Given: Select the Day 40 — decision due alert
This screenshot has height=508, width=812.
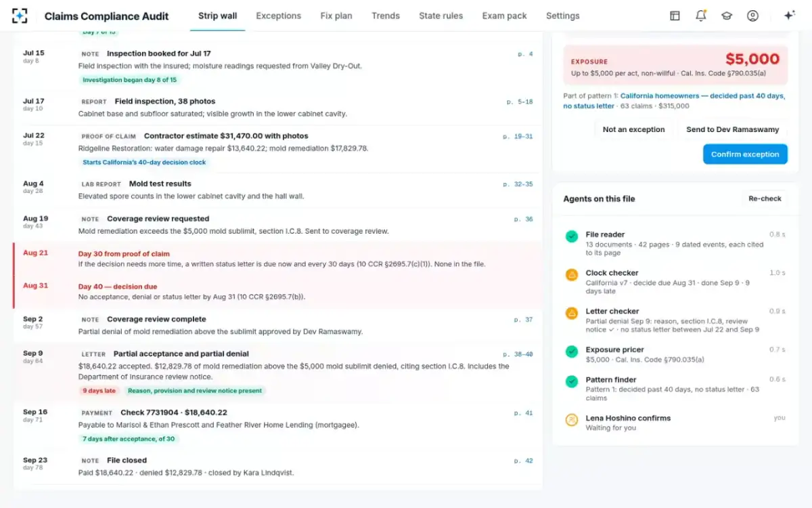Looking at the screenshot, I should (277, 291).
